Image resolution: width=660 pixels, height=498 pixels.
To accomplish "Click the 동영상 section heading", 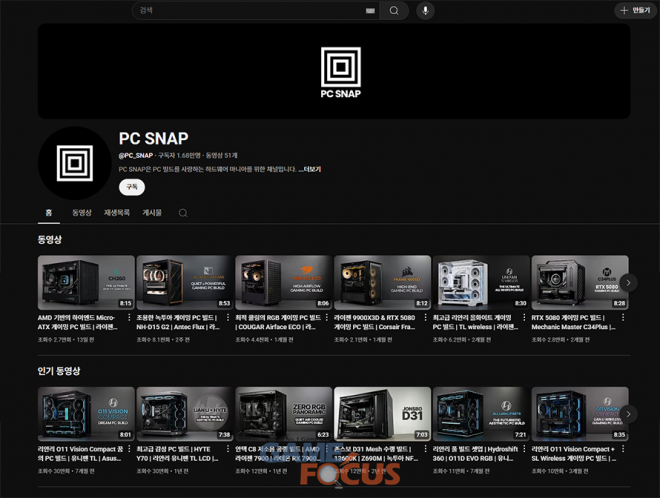I will [x=50, y=240].
